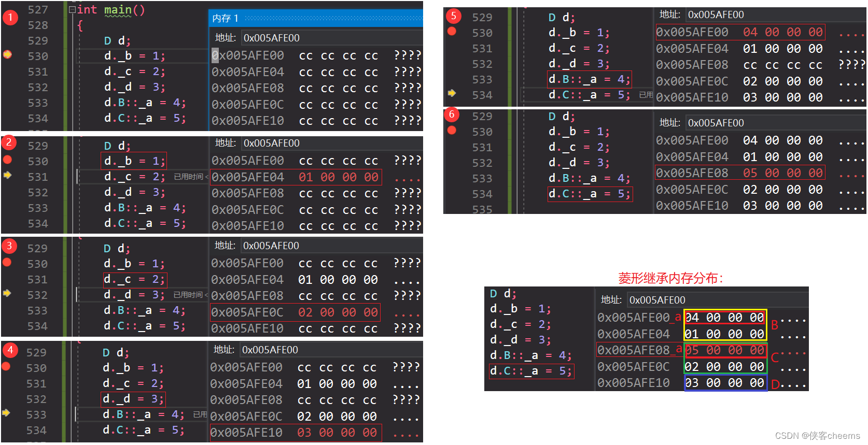Toggle the red breakpoint at line 530 in panel 2
Image resolution: width=868 pixels, height=445 pixels.
7,160
